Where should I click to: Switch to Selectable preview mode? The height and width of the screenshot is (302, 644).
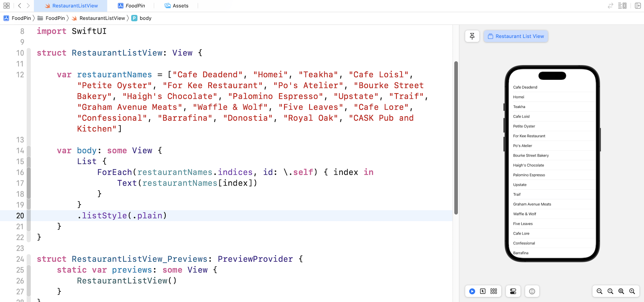pos(483,291)
